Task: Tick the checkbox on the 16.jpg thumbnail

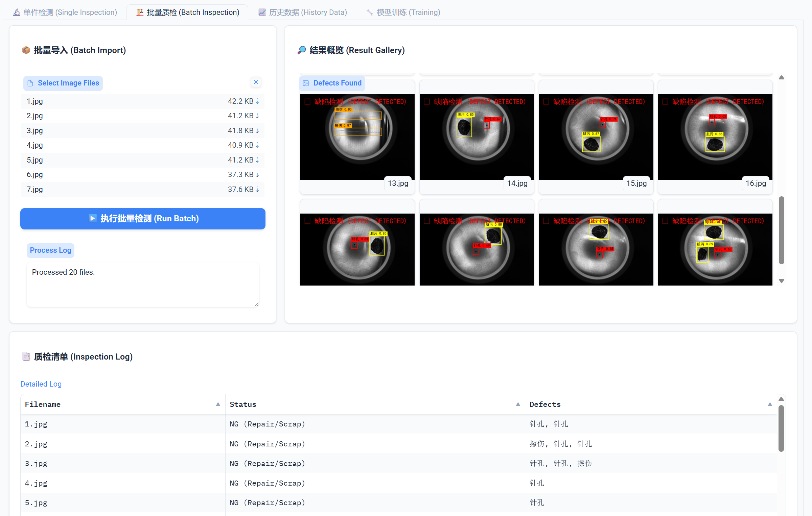Action: pos(665,102)
